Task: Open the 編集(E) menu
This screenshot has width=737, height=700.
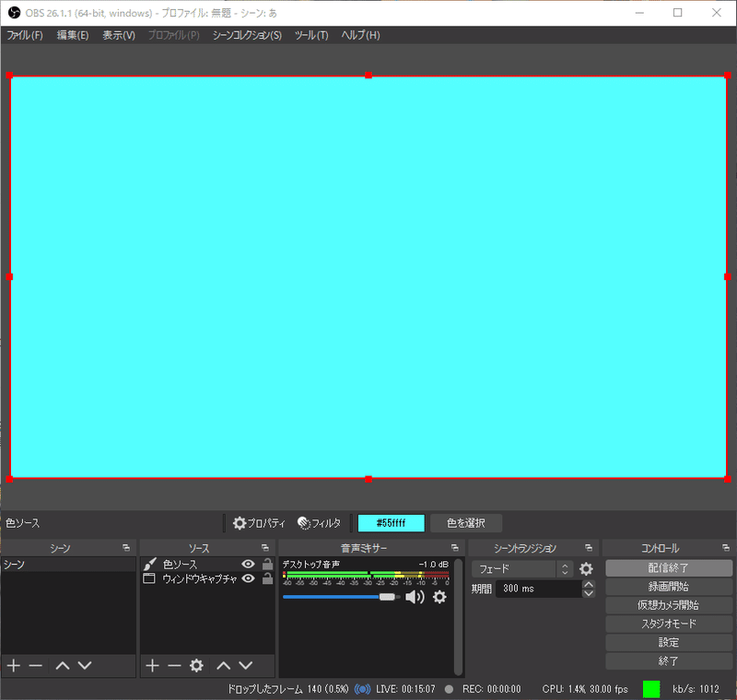Action: pos(73,35)
